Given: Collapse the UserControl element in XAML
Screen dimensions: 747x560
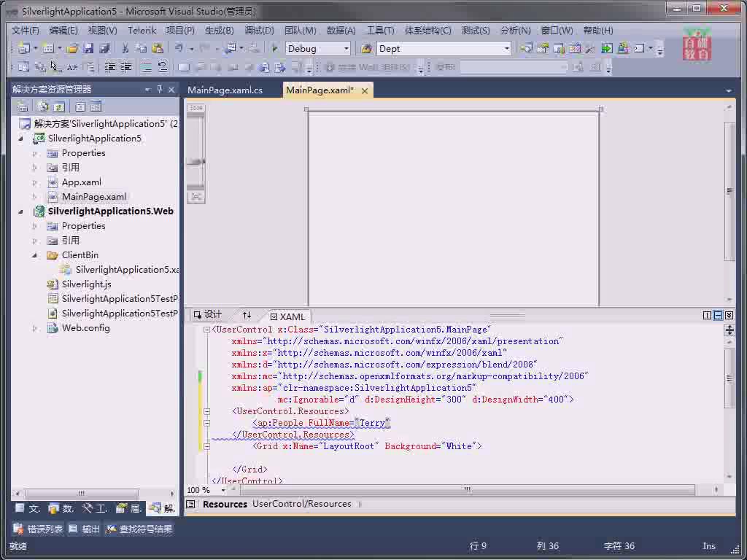Looking at the screenshot, I should 206,330.
